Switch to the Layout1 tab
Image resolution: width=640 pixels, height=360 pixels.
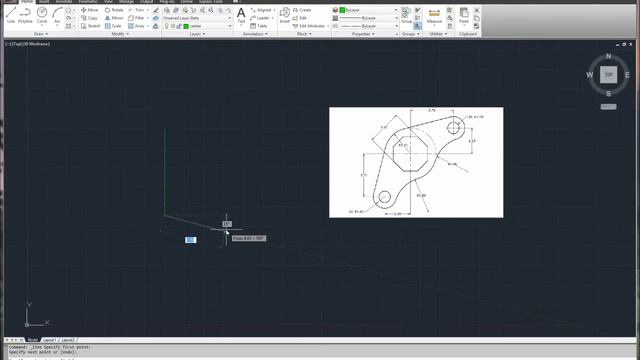[x=49, y=340]
